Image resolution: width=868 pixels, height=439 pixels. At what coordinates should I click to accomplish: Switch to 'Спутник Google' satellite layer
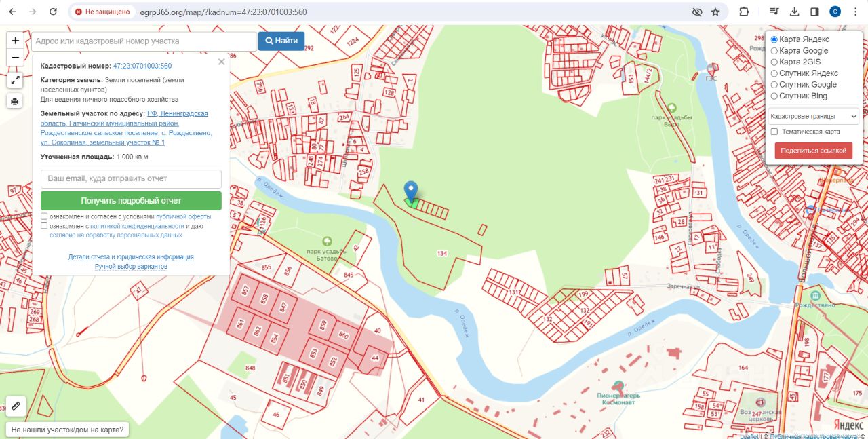(x=774, y=85)
